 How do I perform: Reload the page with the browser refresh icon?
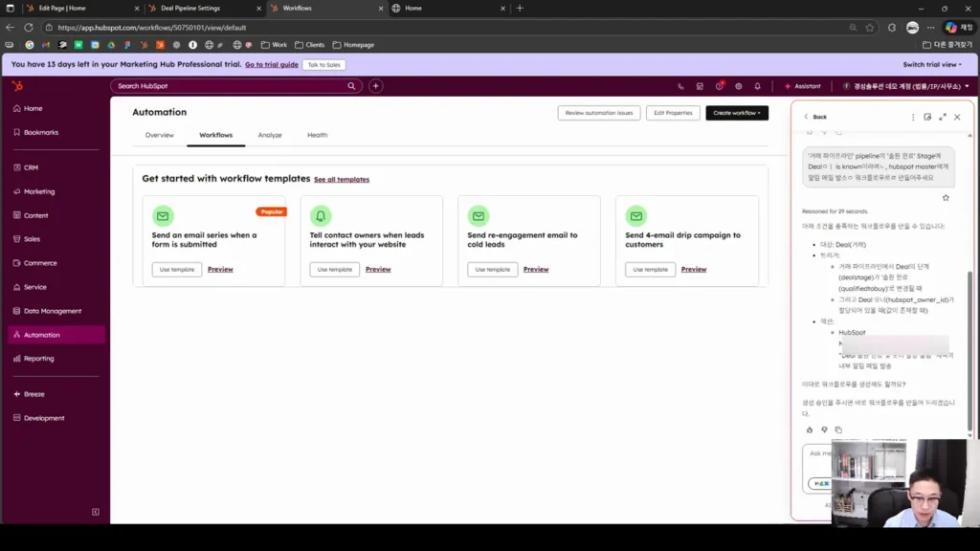click(x=29, y=28)
